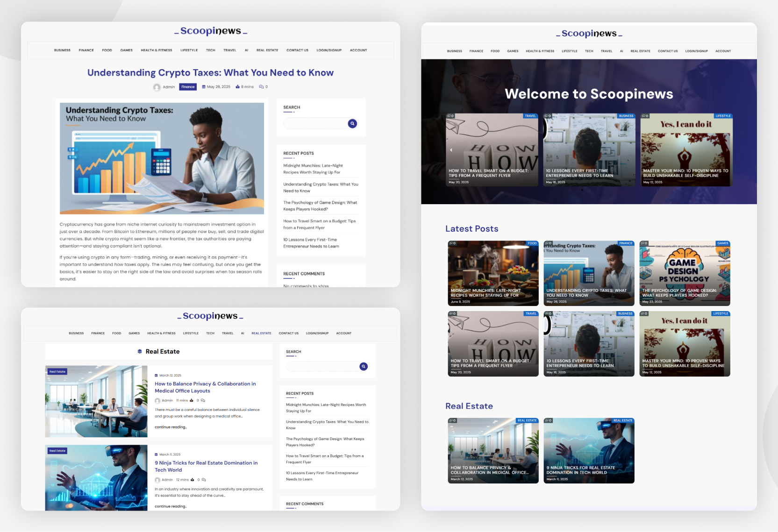Select the highlighted Real Estate nav item on the category page
The image size is (778, 532).
[261, 333]
